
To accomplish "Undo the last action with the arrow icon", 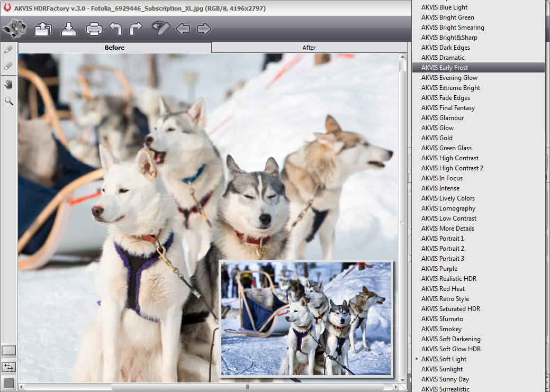I will pos(115,29).
